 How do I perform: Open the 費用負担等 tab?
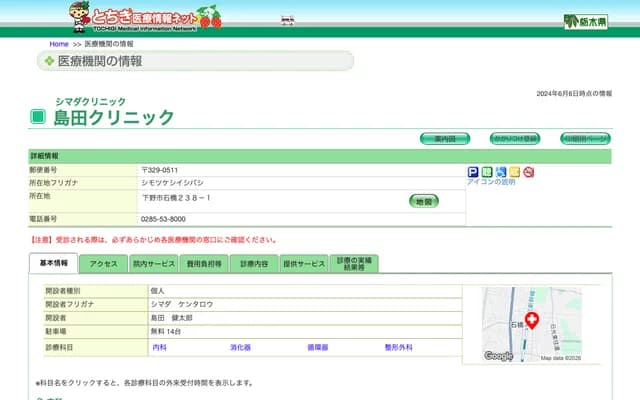(203, 263)
